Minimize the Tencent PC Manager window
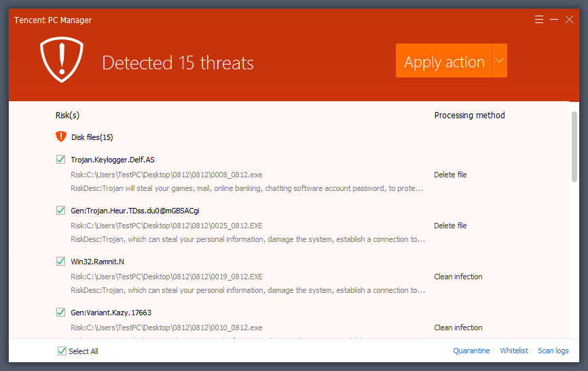This screenshot has height=371, width=588. (x=554, y=20)
